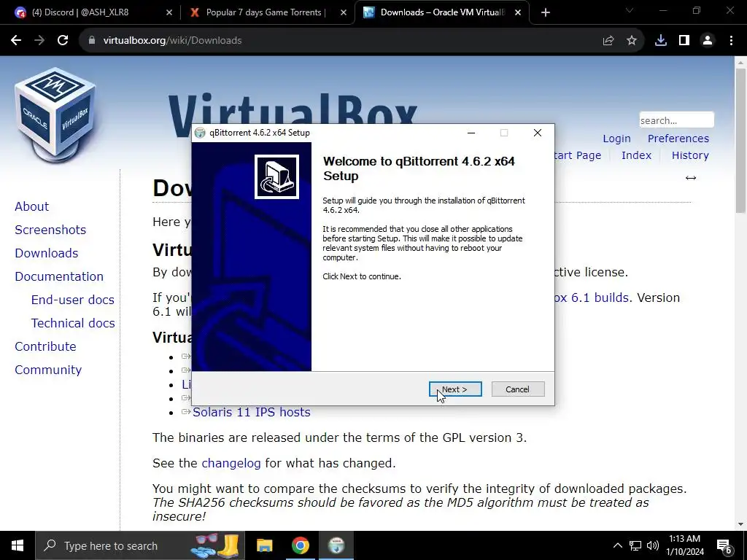Image resolution: width=747 pixels, height=560 pixels.
Task: Go back in Chrome browser
Action: (x=16, y=41)
